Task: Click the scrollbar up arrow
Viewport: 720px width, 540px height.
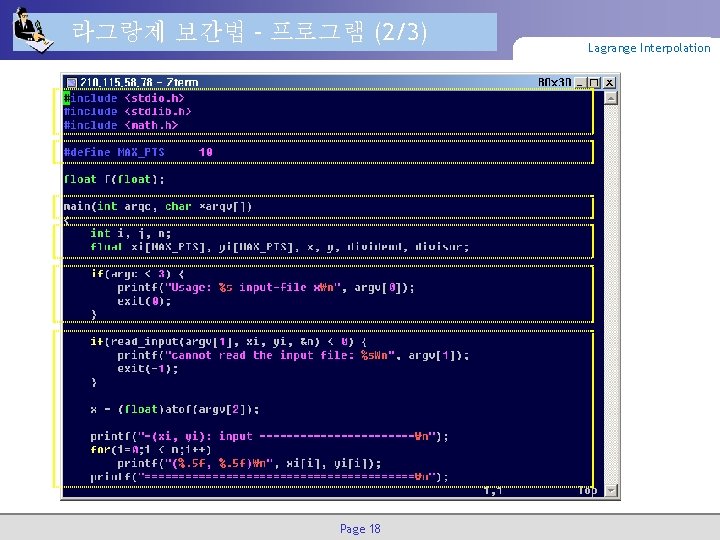Action: coord(611,98)
